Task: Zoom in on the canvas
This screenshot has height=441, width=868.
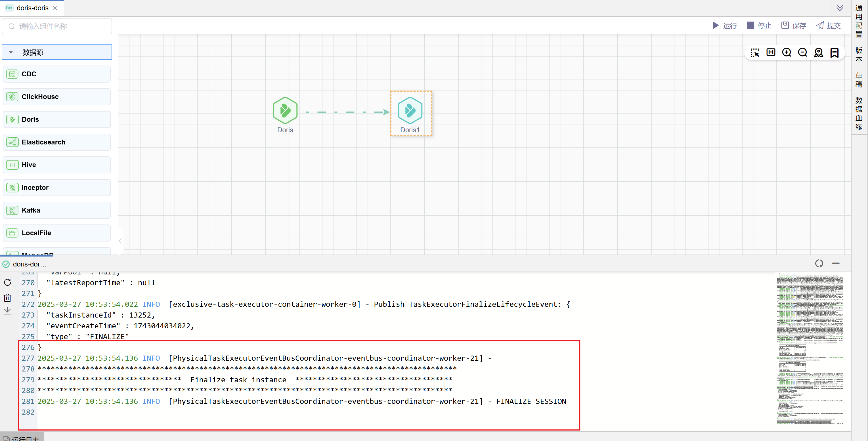Action: [787, 52]
